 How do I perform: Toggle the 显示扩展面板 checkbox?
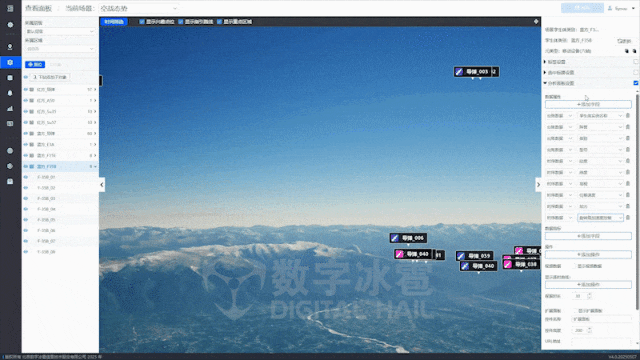pos(575,311)
